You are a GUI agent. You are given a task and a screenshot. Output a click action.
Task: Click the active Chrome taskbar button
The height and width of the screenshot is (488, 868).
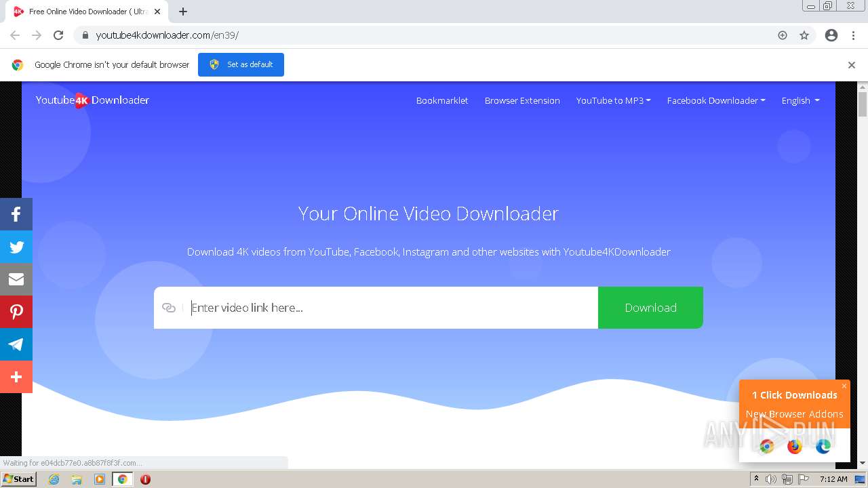(123, 479)
